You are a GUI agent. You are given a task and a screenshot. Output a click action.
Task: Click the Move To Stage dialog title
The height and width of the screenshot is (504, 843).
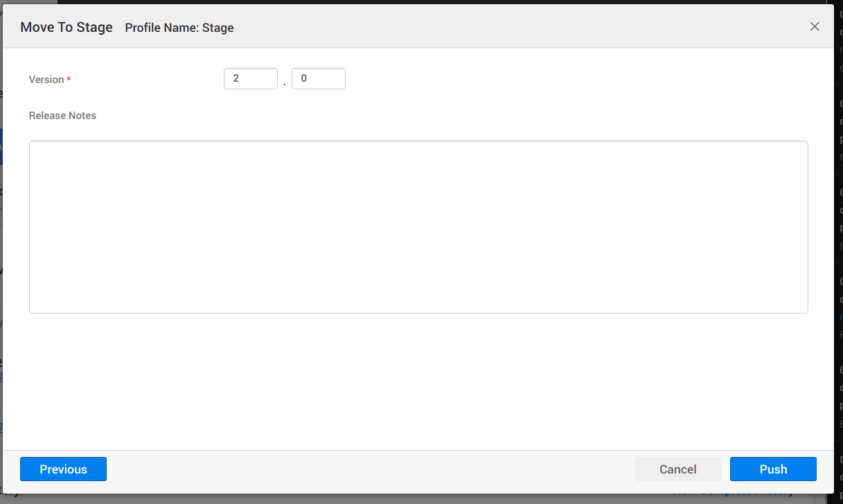[66, 28]
